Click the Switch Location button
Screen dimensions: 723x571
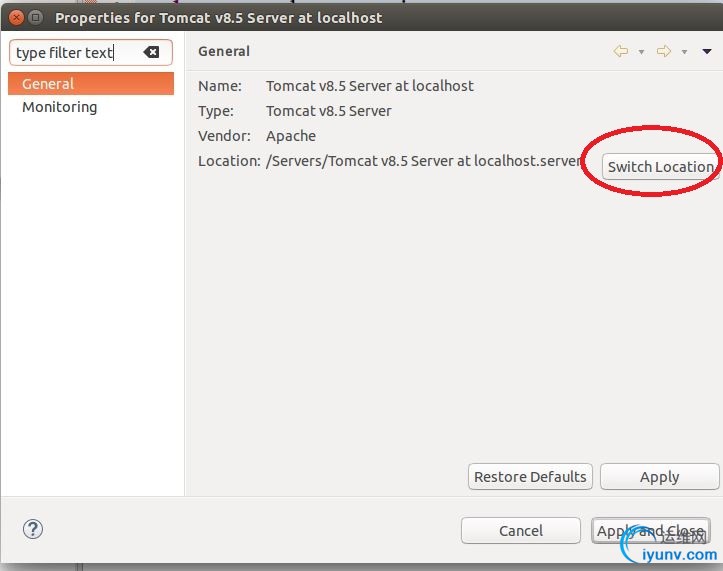(660, 167)
